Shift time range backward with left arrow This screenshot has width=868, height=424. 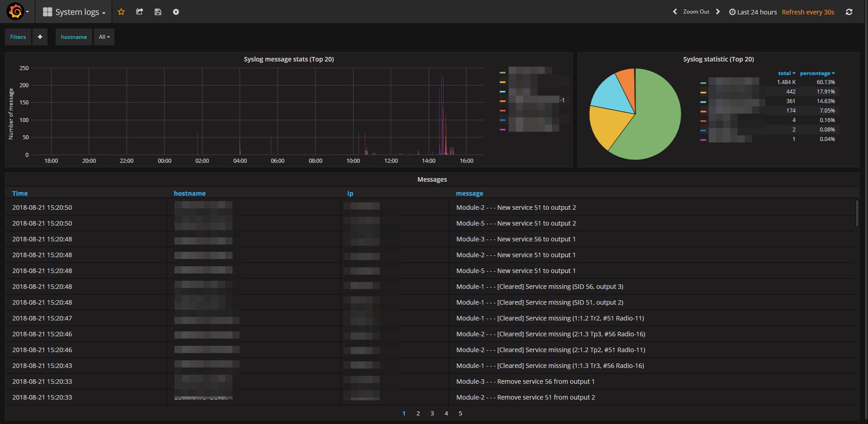click(675, 12)
